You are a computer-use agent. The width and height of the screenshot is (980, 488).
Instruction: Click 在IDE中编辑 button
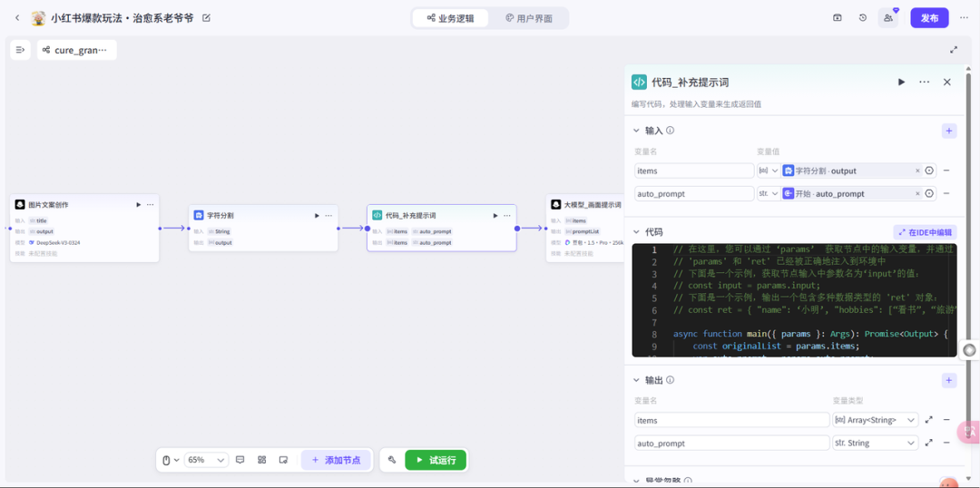coord(925,232)
